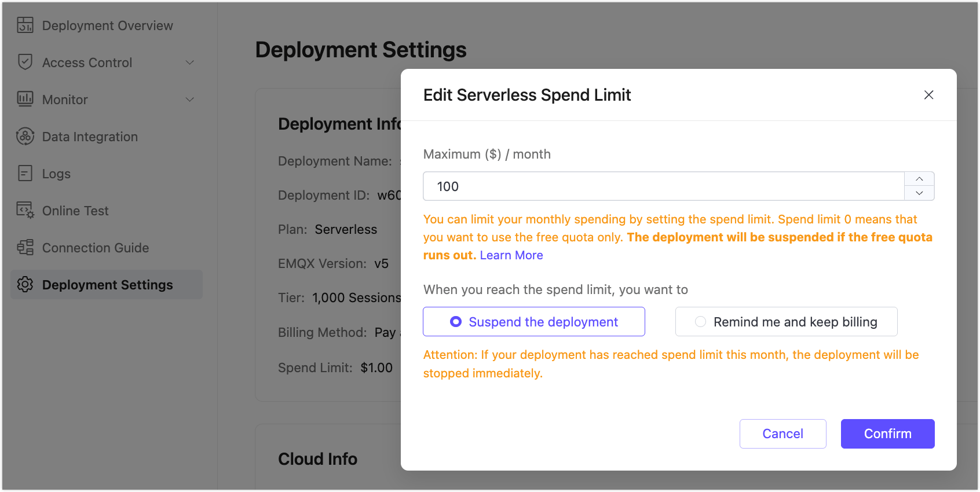Screen dimensions: 980x492
Task: Click the Access Control shield icon
Action: tap(25, 63)
